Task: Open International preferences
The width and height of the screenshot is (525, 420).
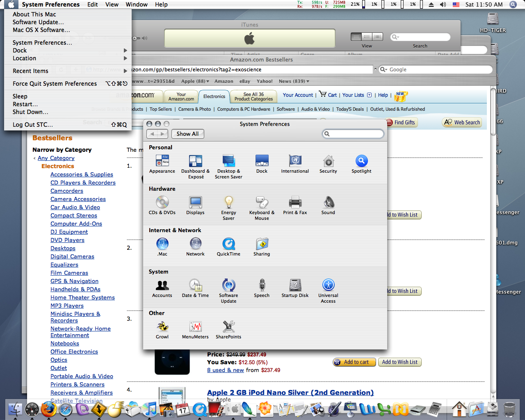Action: 295,164
